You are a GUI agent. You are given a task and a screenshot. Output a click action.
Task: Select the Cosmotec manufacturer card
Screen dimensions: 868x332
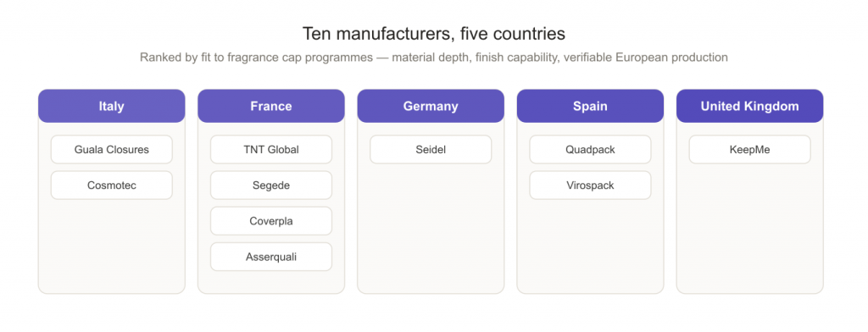112,185
